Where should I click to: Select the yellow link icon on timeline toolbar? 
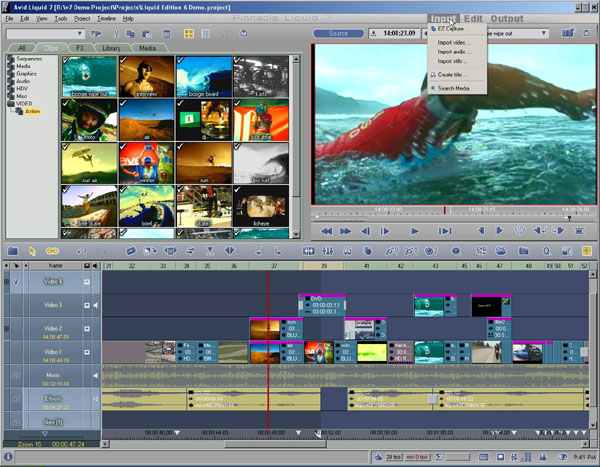click(x=53, y=250)
